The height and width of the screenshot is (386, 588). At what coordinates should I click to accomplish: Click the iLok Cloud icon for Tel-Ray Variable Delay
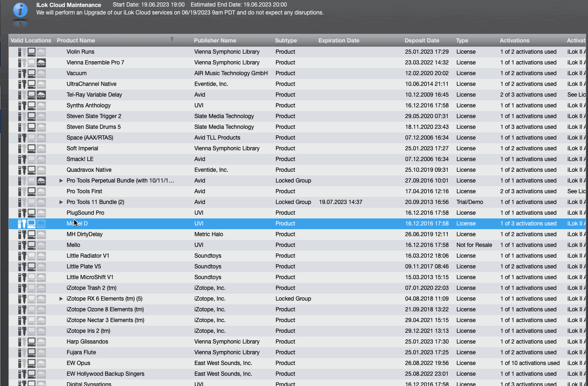(42, 95)
